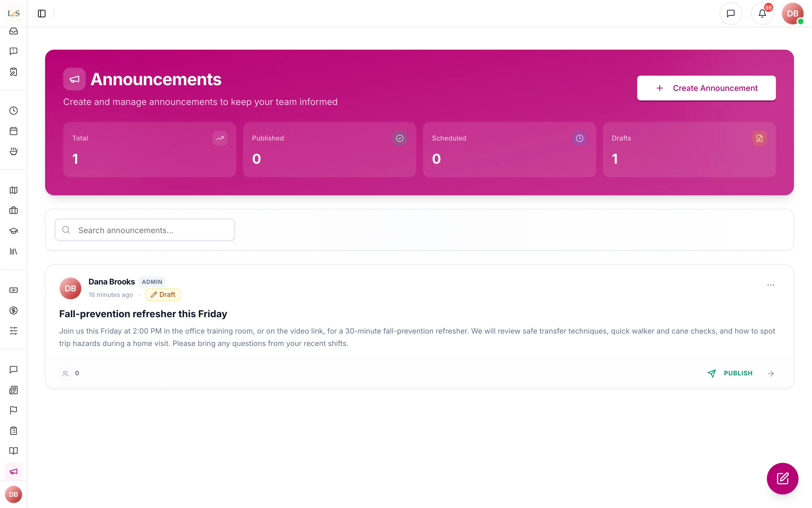Viewport: 812px width, 508px height.
Task: Open the library books sidebar icon
Action: (x=14, y=251)
